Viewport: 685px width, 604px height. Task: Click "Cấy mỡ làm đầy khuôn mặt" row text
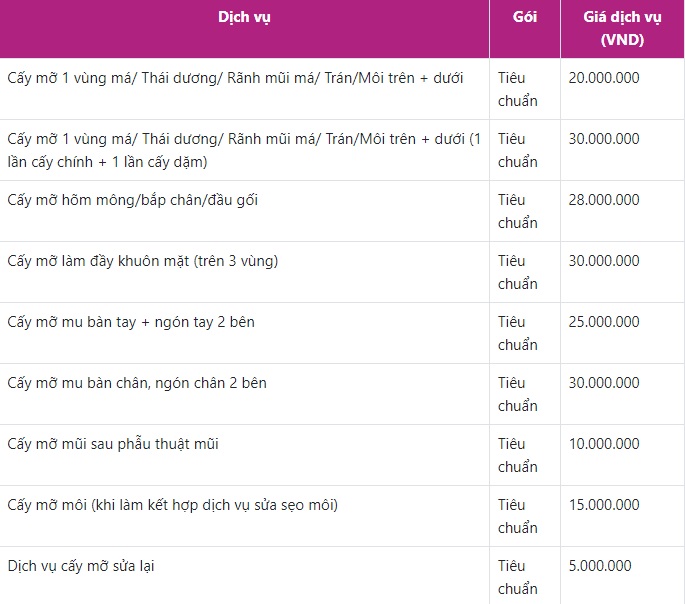[142, 261]
